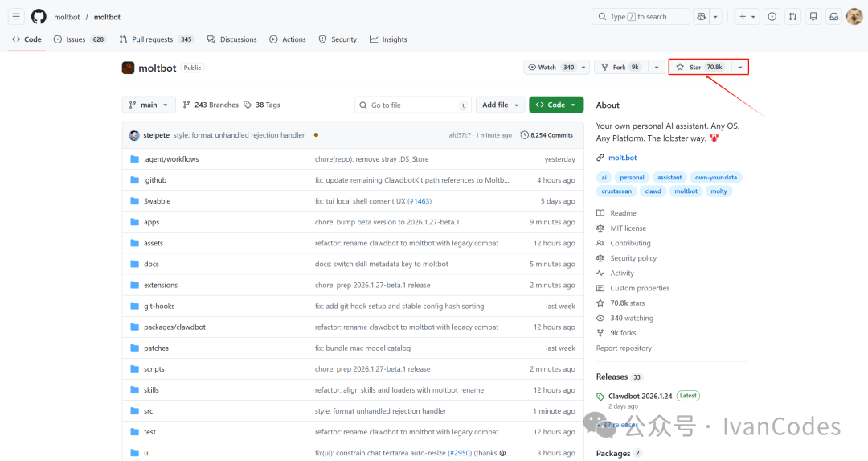
Task: Click the GitHub logo home icon
Action: (x=39, y=17)
